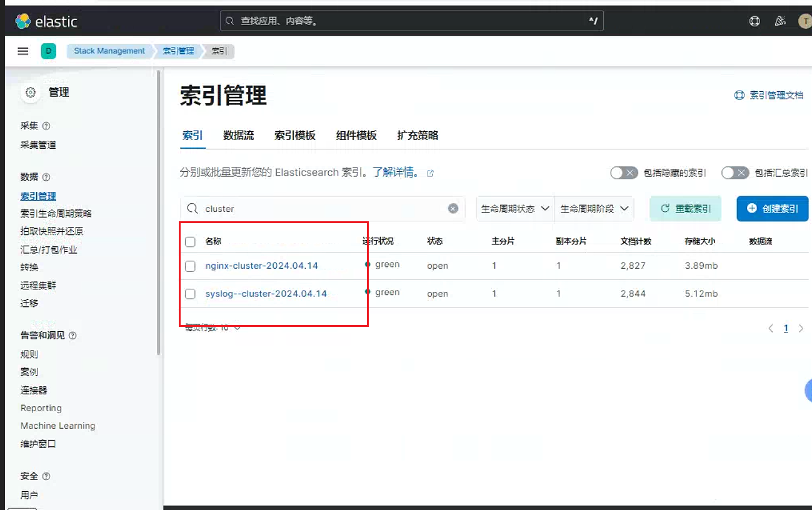Open the 生命周期阶段 filter dropdown
Image resolution: width=812 pixels, height=510 pixels.
coord(594,209)
